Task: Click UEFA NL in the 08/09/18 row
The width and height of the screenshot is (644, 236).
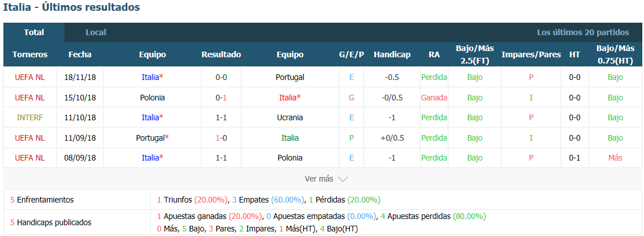Action: pyautogui.click(x=30, y=158)
